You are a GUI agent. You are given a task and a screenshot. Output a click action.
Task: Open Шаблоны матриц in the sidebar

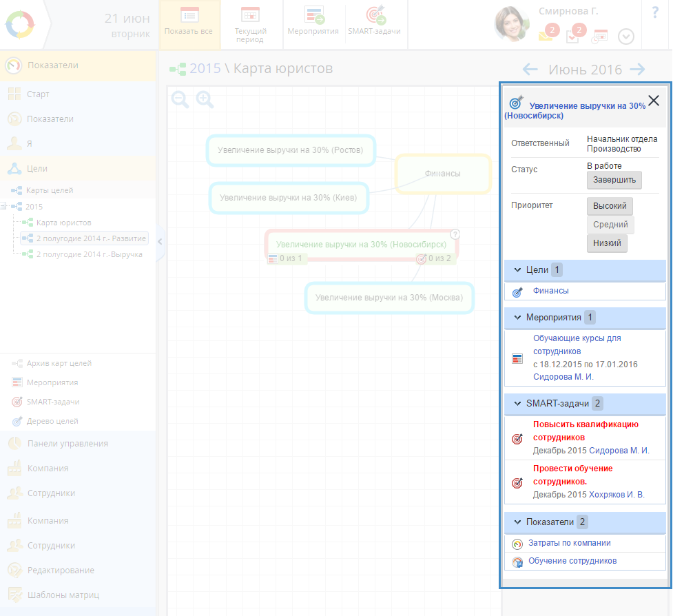pyautogui.click(x=78, y=595)
